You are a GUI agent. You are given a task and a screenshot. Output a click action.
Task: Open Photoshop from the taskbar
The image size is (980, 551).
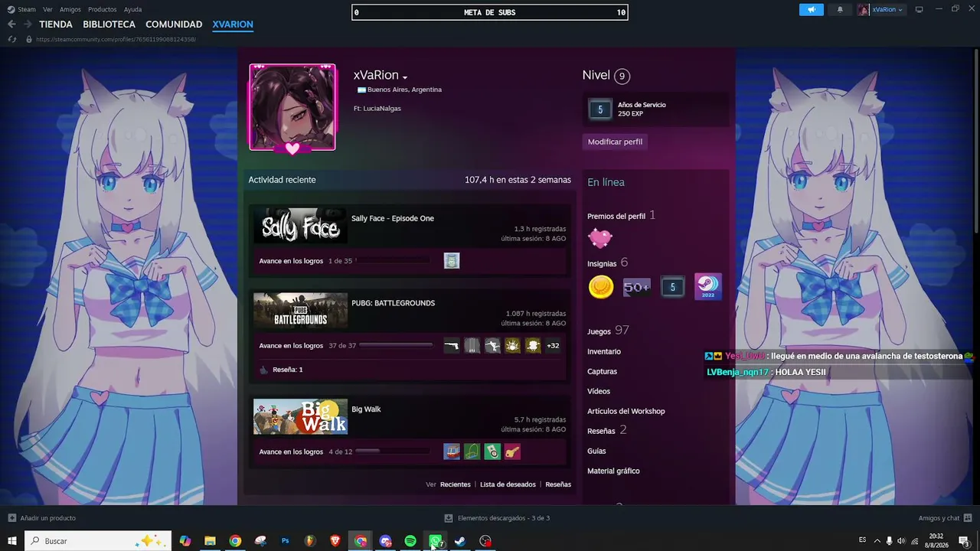pos(285,541)
